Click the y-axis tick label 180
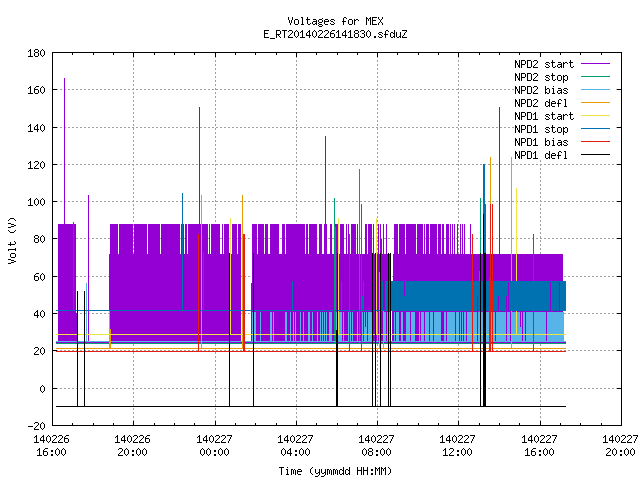Screen dimensions: 640x480 pyautogui.click(x=36, y=53)
